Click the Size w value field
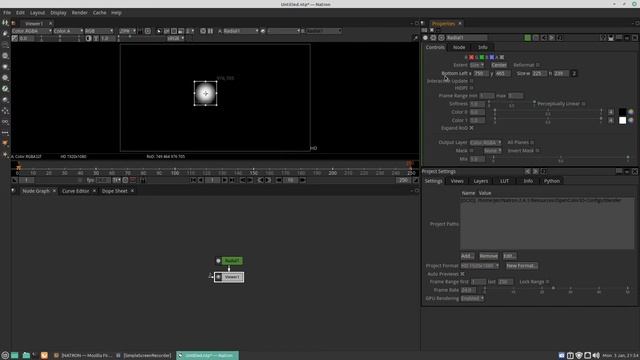Screen dimensions: 640x360 coord(539,73)
